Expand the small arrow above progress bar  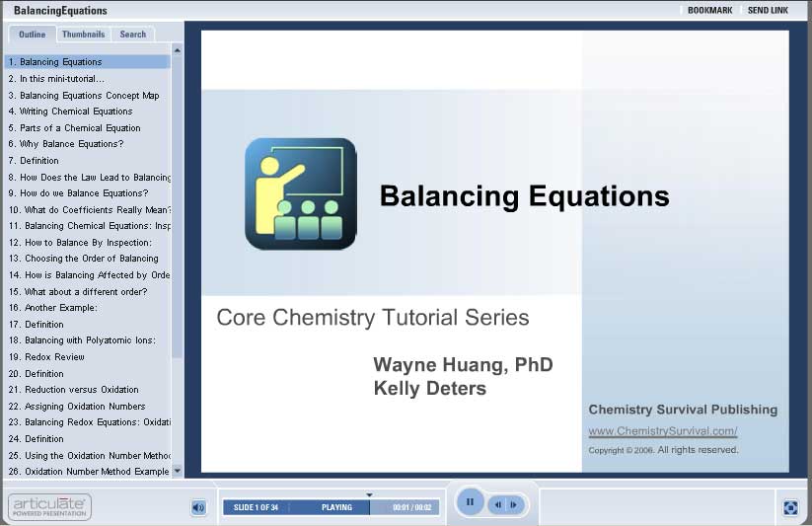[369, 494]
